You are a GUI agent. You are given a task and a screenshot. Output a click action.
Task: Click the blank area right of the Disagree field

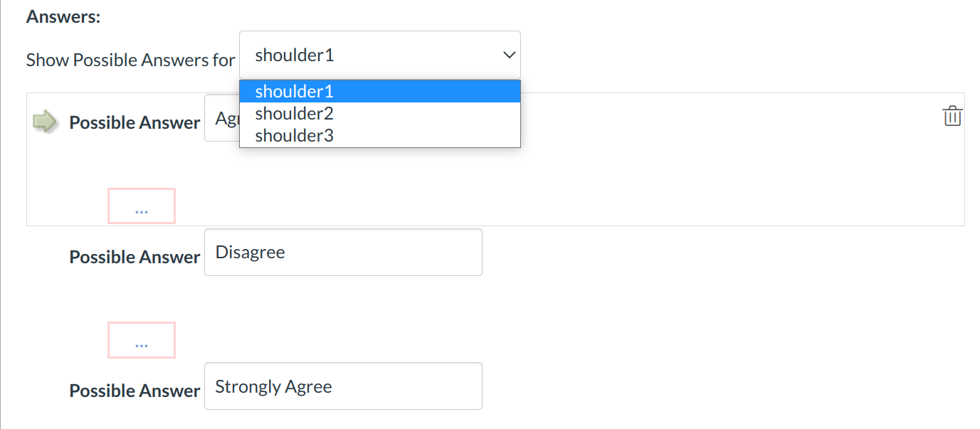coord(712,253)
